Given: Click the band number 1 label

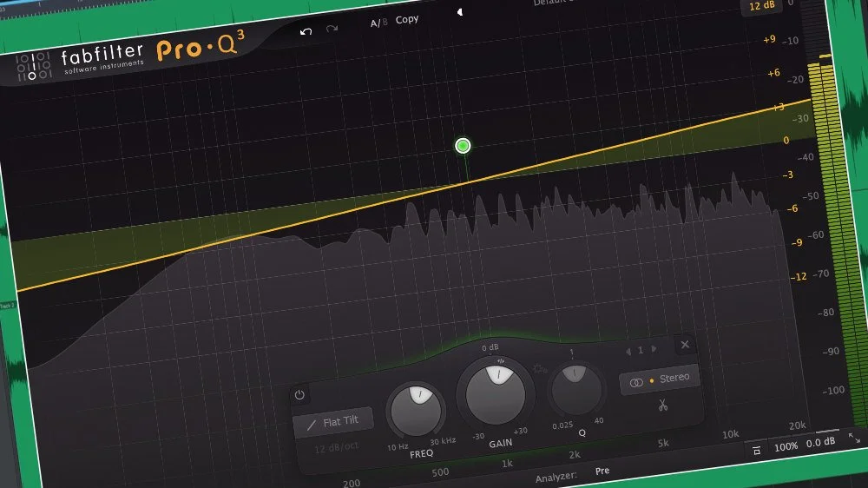Looking at the screenshot, I should point(641,350).
